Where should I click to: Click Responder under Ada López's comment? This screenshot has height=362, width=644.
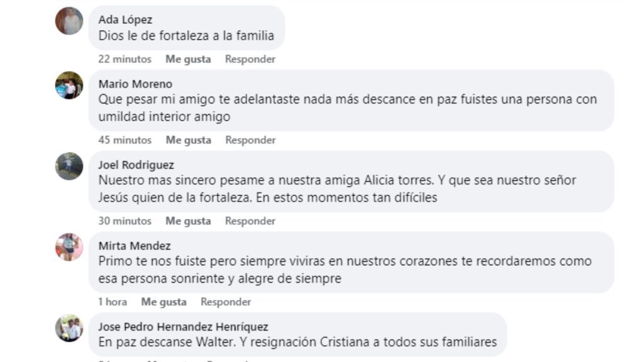click(250, 58)
